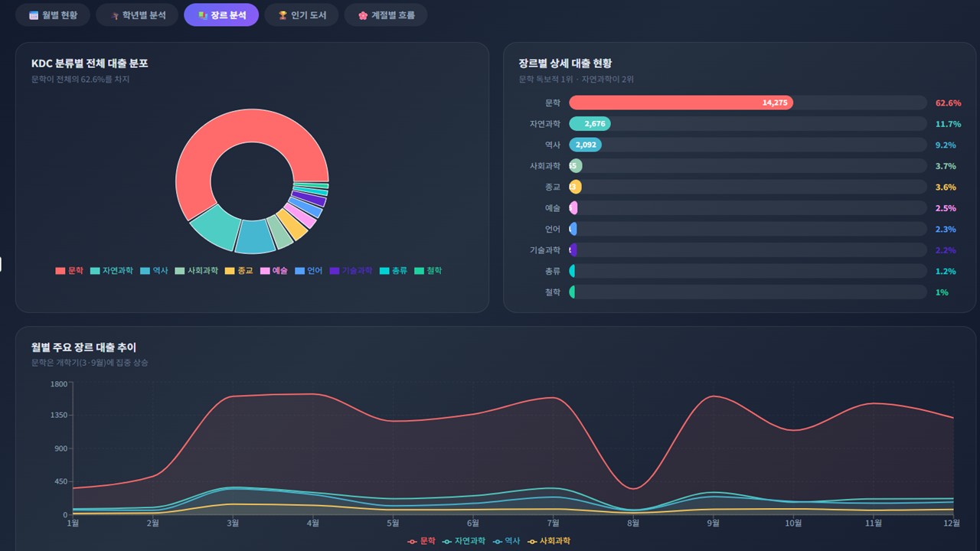
Task: Click the books icon on 장르 분석
Action: coord(202,15)
